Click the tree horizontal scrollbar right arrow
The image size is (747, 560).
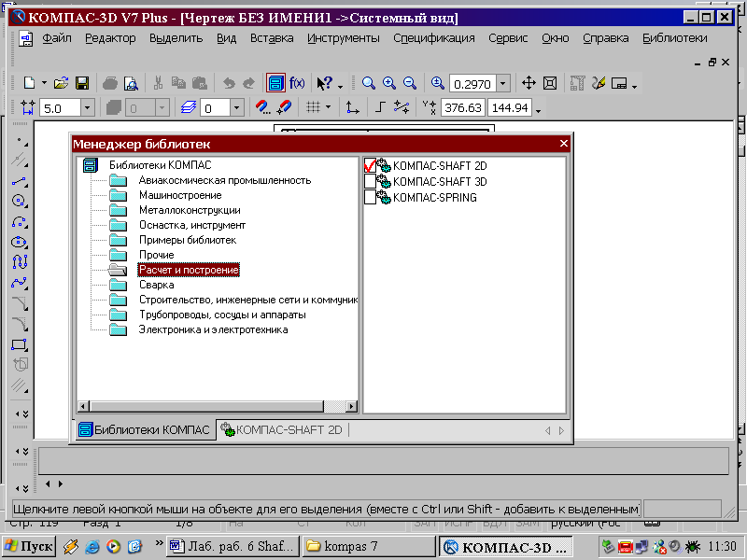tap(352, 406)
